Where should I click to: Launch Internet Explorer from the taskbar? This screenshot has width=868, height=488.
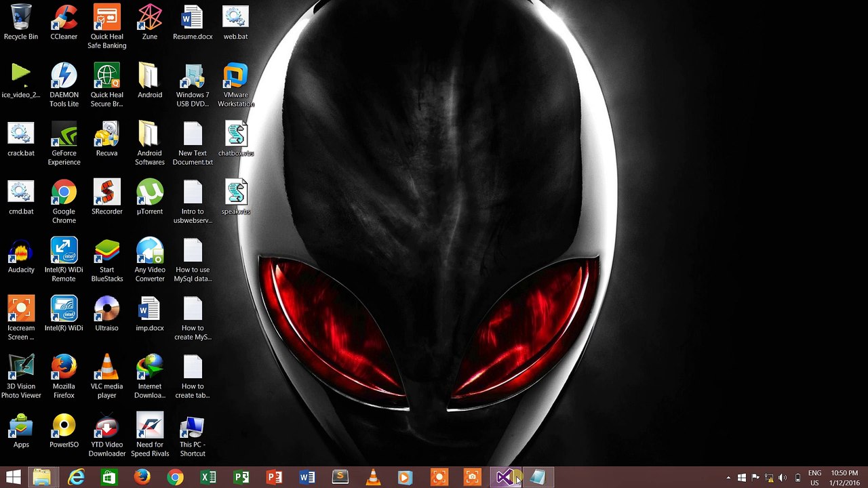pos(76,478)
